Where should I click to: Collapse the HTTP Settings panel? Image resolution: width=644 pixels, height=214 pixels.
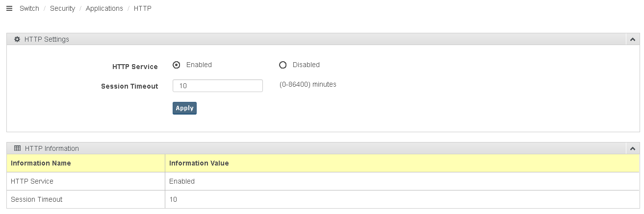point(633,39)
